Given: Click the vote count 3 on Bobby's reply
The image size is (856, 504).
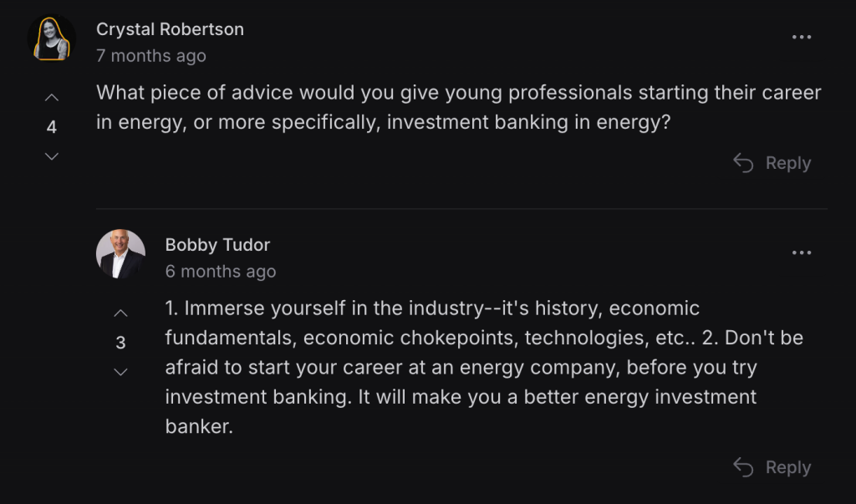Looking at the screenshot, I should (120, 343).
